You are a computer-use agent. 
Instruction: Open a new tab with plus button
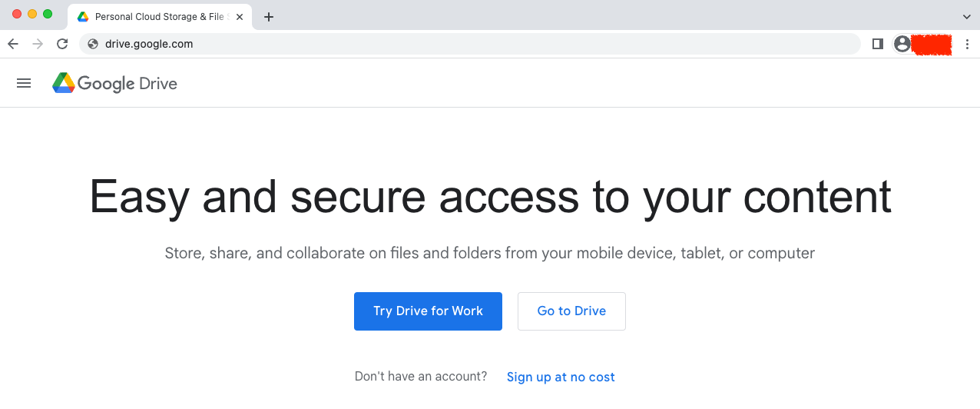[x=268, y=17]
